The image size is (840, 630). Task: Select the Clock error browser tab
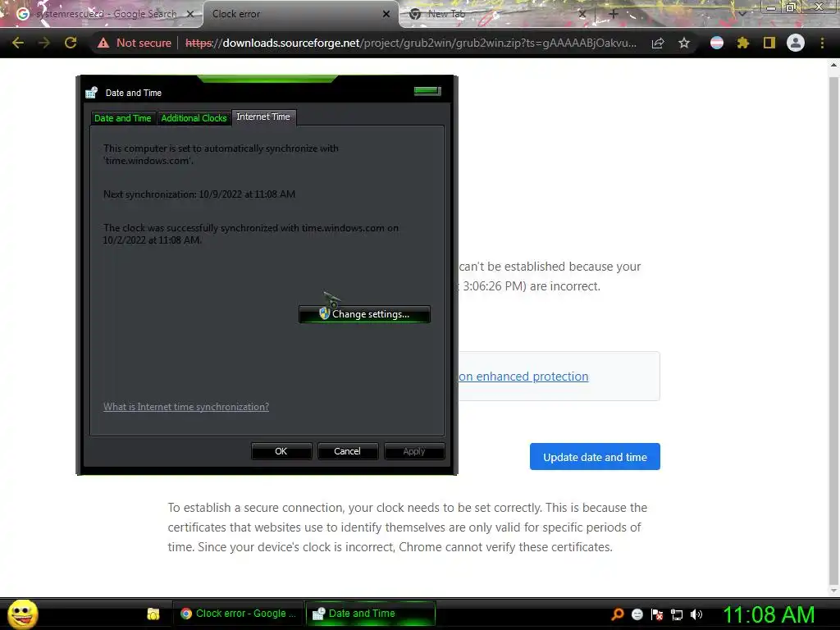[300, 14]
